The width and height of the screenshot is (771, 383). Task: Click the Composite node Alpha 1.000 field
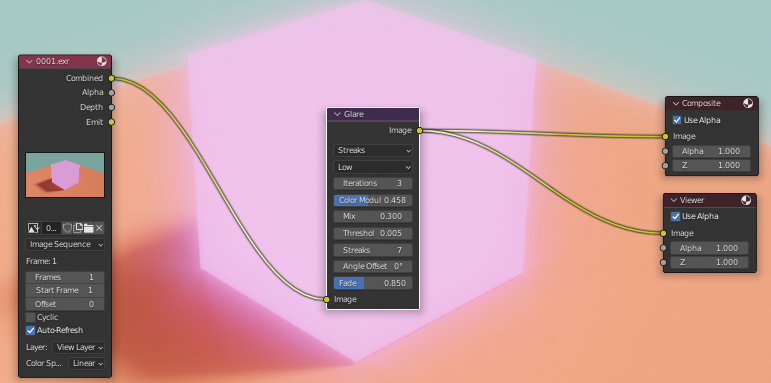(712, 151)
